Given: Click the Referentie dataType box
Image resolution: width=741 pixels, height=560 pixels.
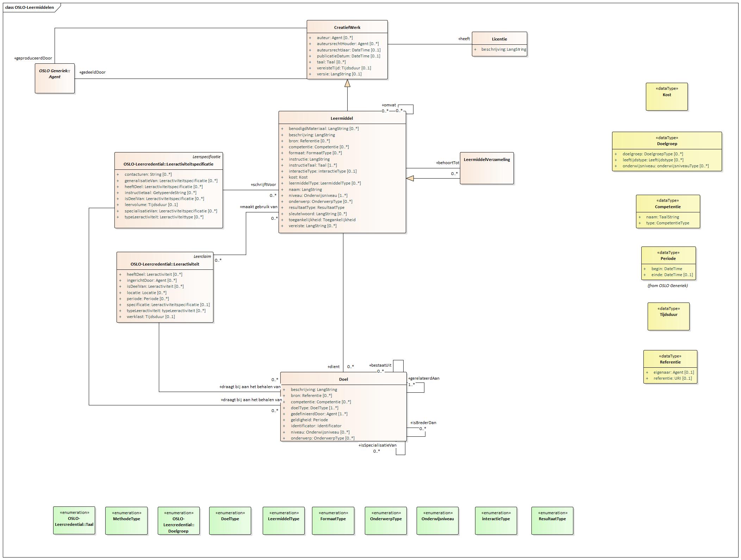Looking at the screenshot, I should [x=670, y=362].
